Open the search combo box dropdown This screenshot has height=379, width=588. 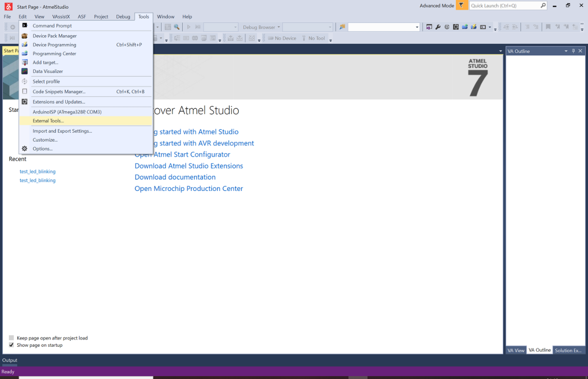[x=417, y=27]
